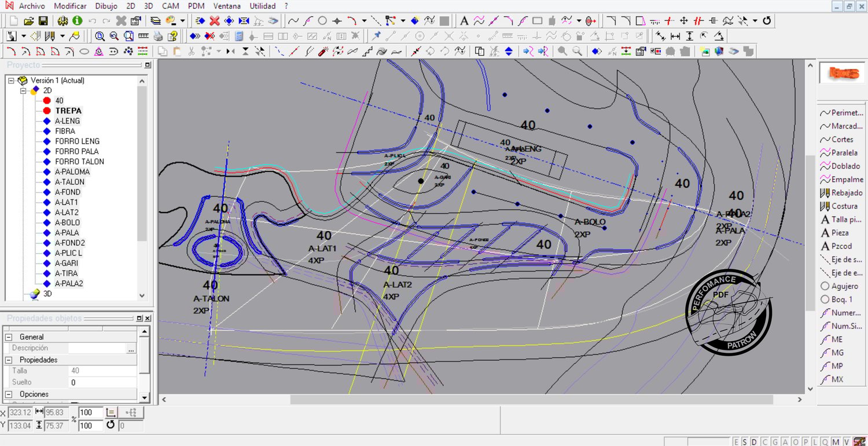Click the layers stack icon
Viewport: 868px width, 446px height.
tap(155, 21)
